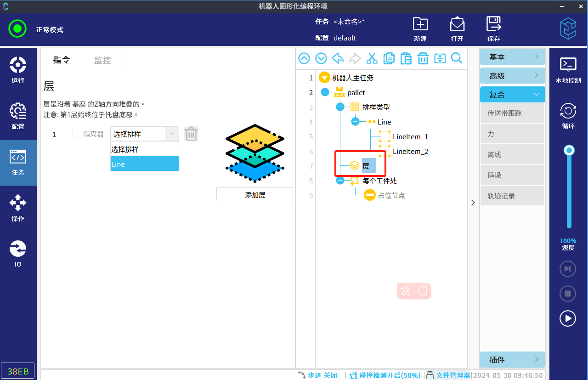Screen dimensions: 588x380
Task: Enable the 隔离器 checkbox
Action: (x=77, y=134)
